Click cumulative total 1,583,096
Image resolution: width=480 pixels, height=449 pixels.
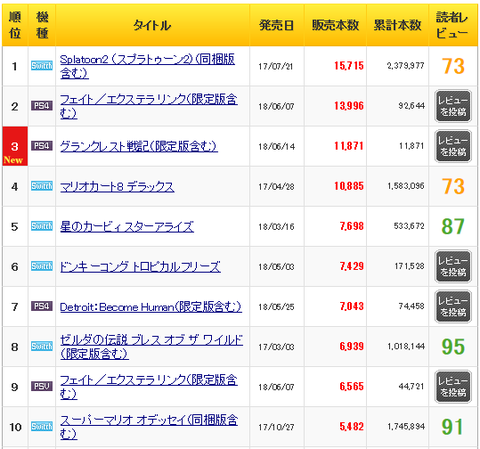(406, 186)
